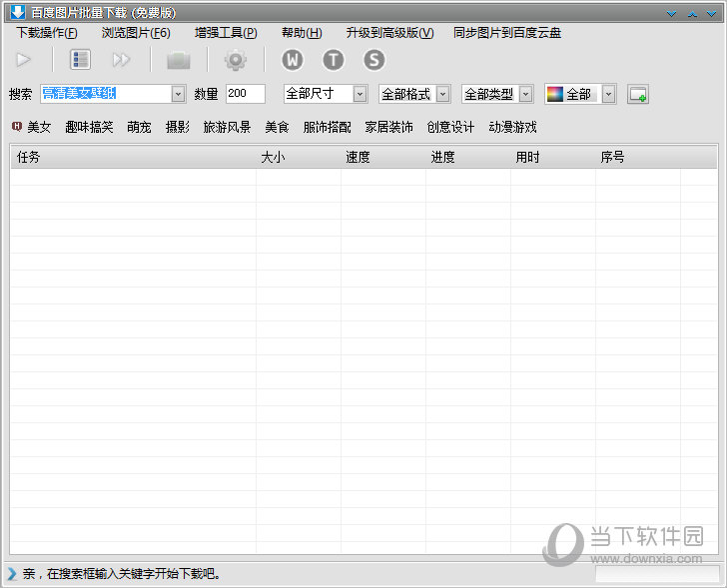The width and height of the screenshot is (727, 588).
Task: Sort by the 用时 column header
Action: click(552, 157)
